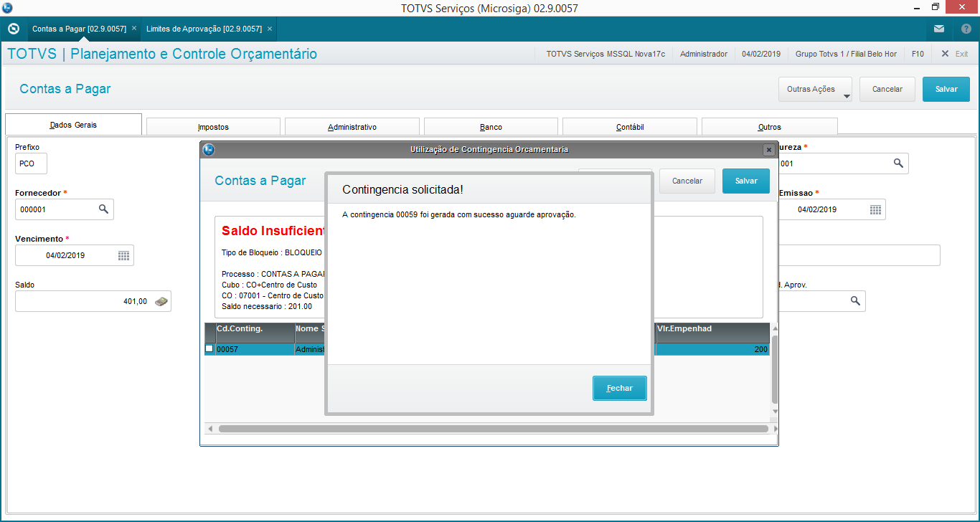The height and width of the screenshot is (522, 980).
Task: Go to the Administrativo tab
Action: coord(352,127)
